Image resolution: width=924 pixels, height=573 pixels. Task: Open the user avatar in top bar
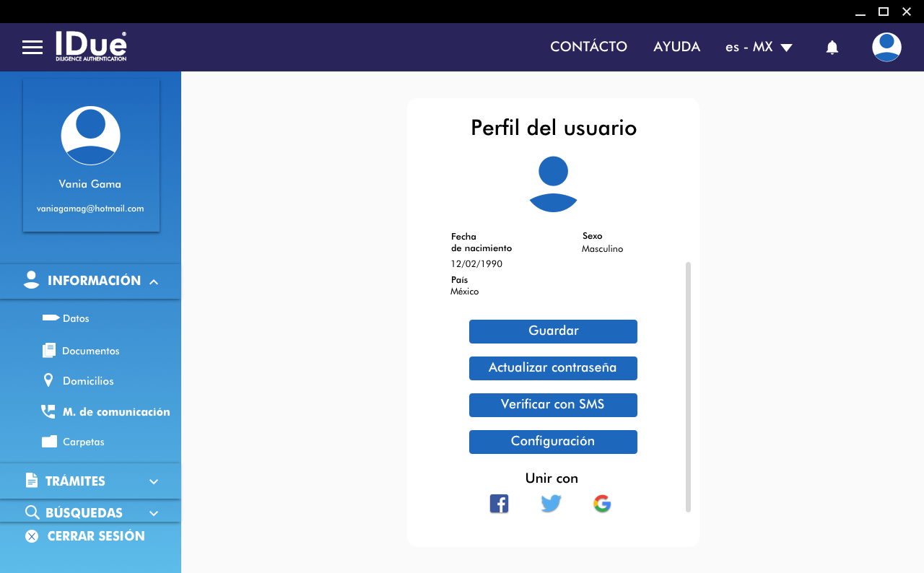coord(886,48)
